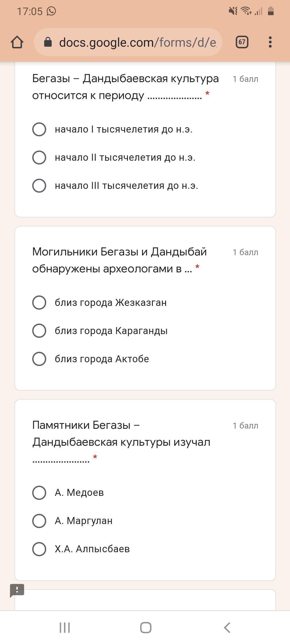Tap the docs.google.com address bar
The height and width of the screenshot is (644, 290).
click(137, 42)
